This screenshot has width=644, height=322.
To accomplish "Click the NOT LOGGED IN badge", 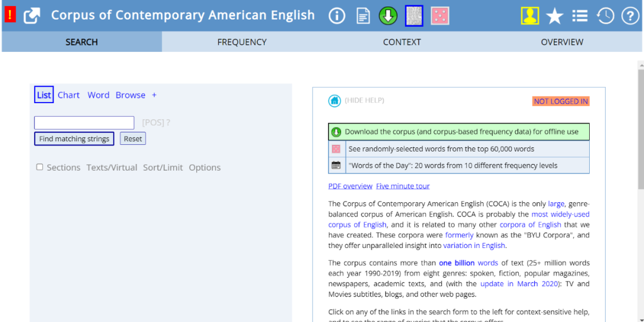I will click(561, 101).
